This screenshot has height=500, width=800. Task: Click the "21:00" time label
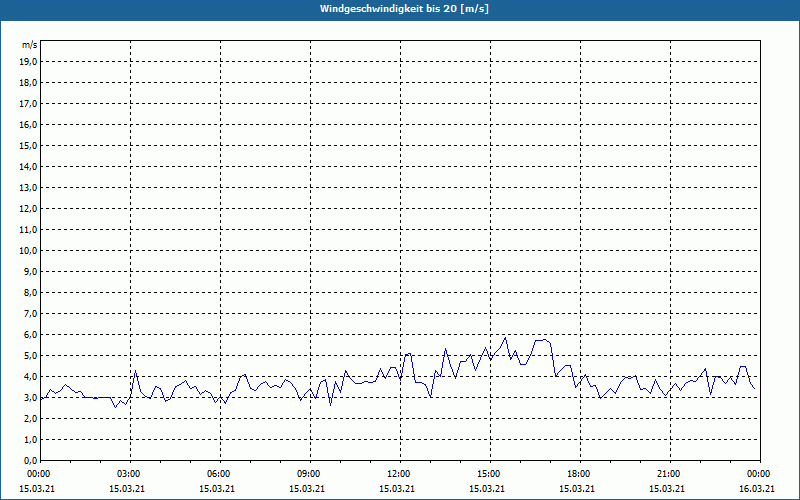click(669, 474)
